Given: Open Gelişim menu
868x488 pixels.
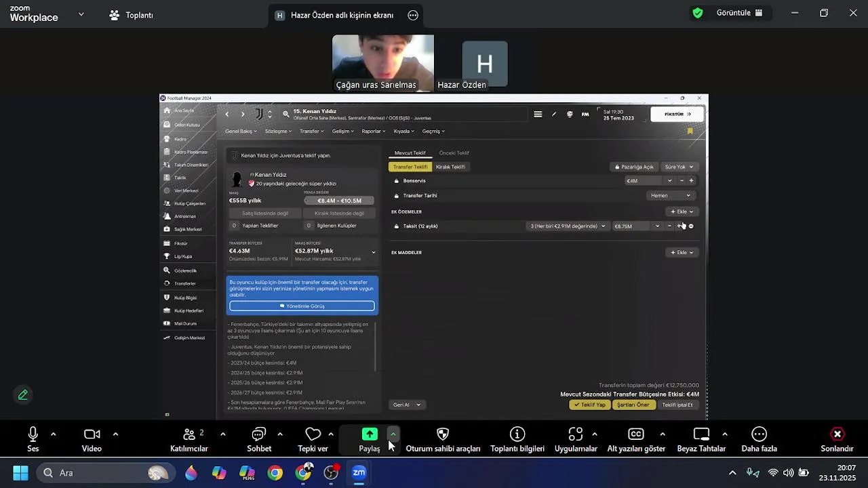Looking at the screenshot, I should [343, 131].
